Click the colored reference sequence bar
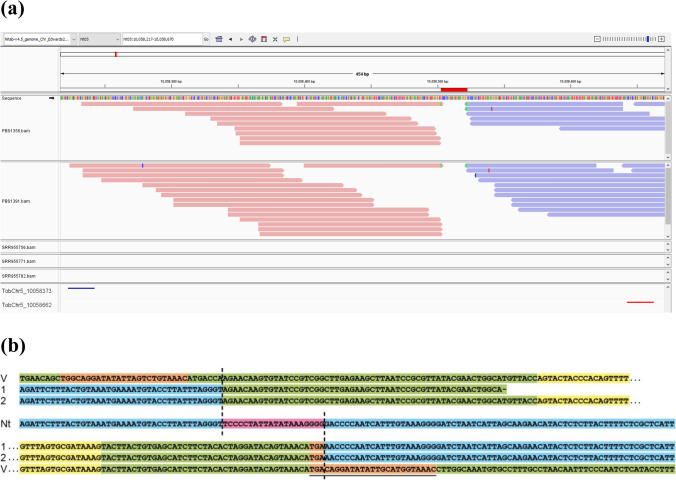 (362, 98)
